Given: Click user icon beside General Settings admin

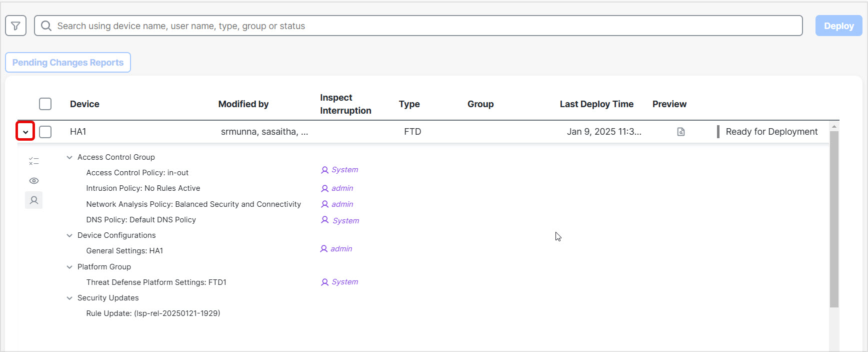Looking at the screenshot, I should click(323, 249).
